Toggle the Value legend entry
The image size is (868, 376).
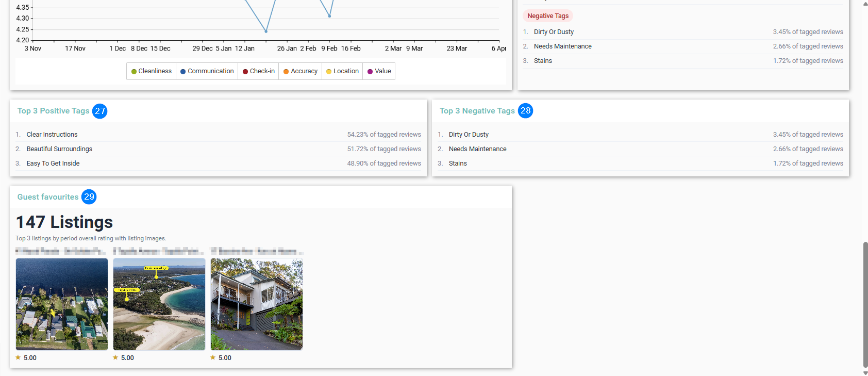click(379, 71)
